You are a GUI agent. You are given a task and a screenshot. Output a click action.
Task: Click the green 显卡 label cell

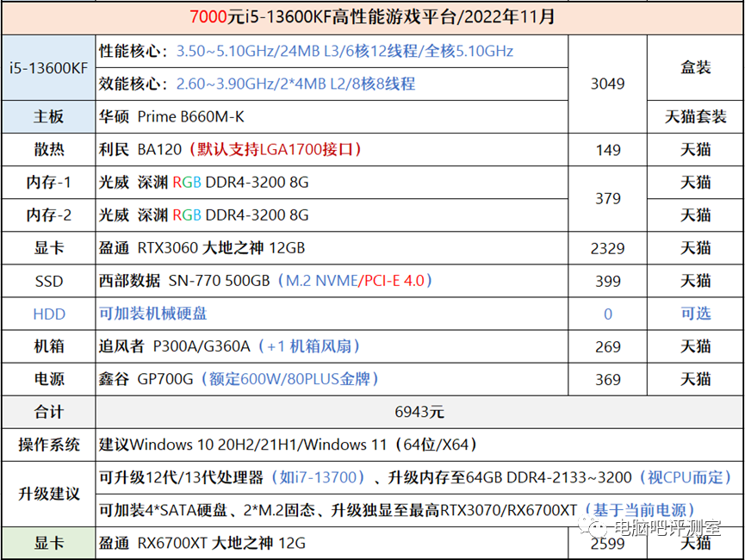pos(48,543)
